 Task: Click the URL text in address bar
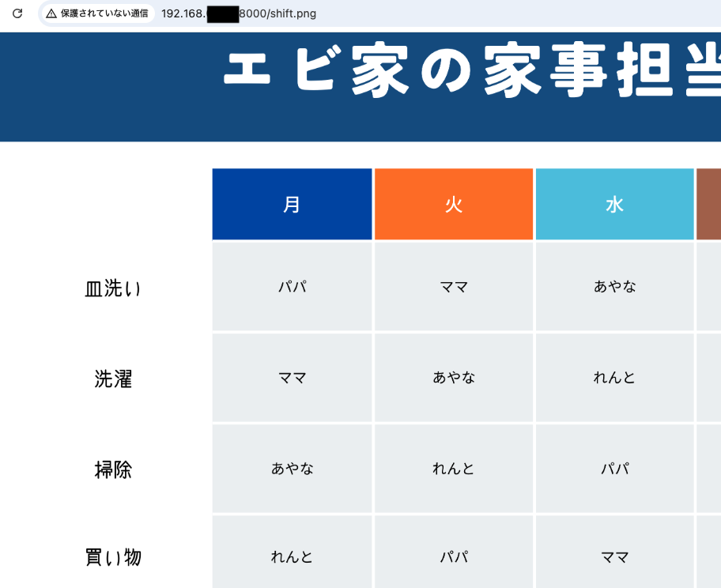237,13
